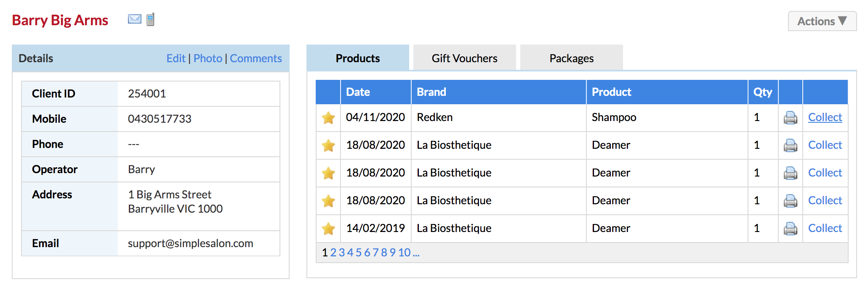Go to page 2 of products
Image resolution: width=868 pixels, height=290 pixels.
[x=333, y=253]
